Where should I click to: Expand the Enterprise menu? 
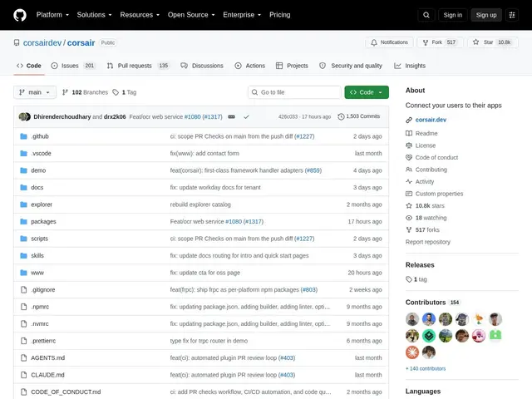[242, 15]
